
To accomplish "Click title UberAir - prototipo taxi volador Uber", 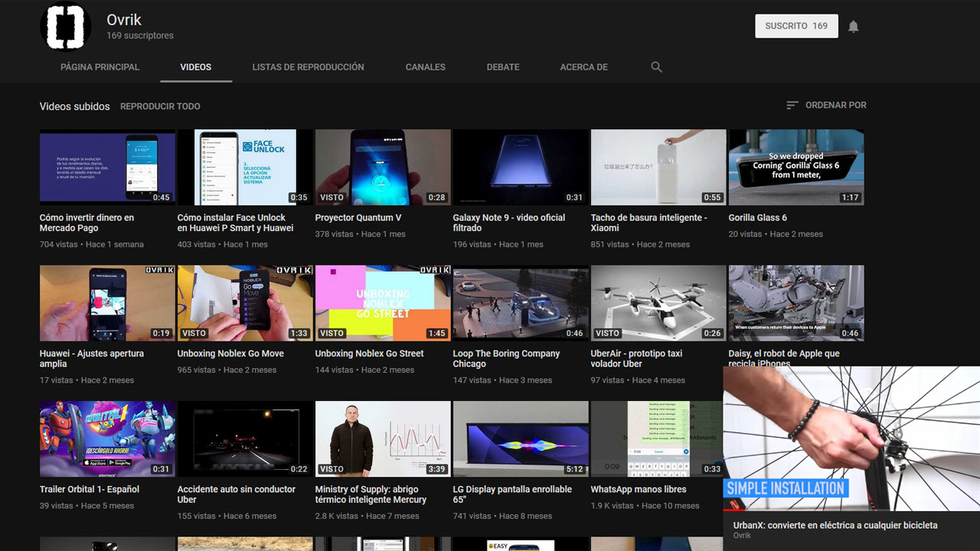I will coord(636,359).
